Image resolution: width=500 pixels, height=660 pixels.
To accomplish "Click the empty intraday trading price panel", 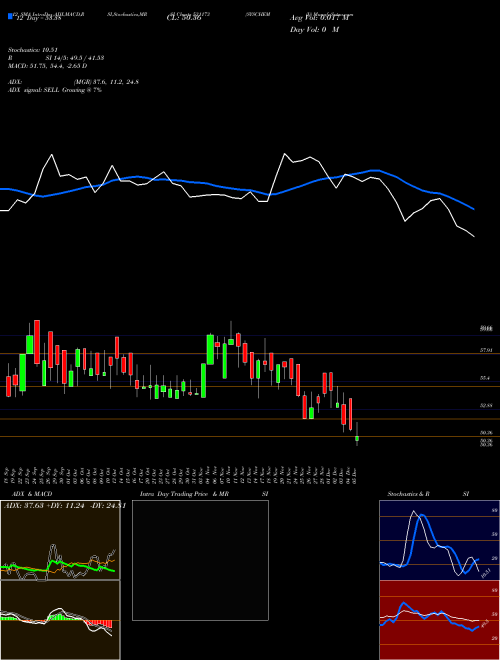I will (200, 560).
